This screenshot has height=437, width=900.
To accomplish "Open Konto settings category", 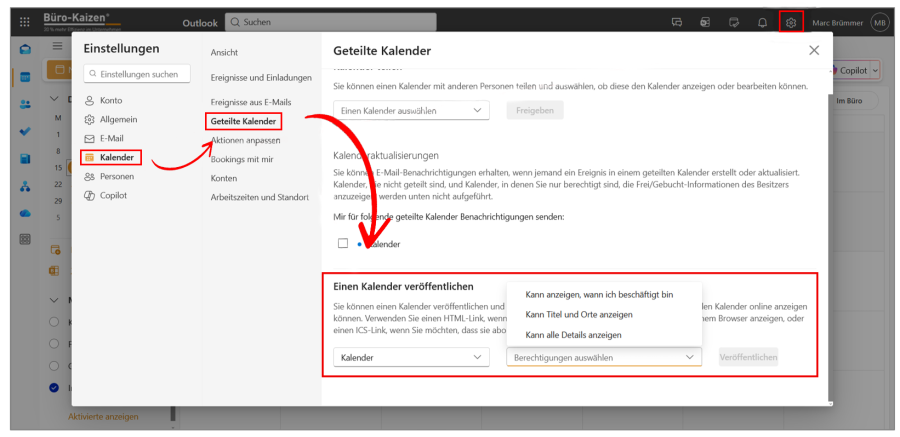I will pyautogui.click(x=111, y=100).
